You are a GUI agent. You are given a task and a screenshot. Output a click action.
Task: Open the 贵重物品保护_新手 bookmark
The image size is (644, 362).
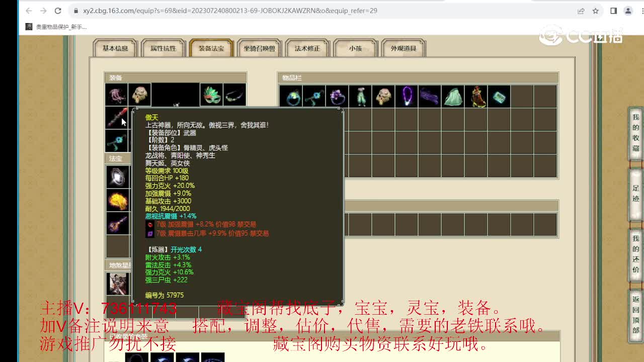pos(56,27)
